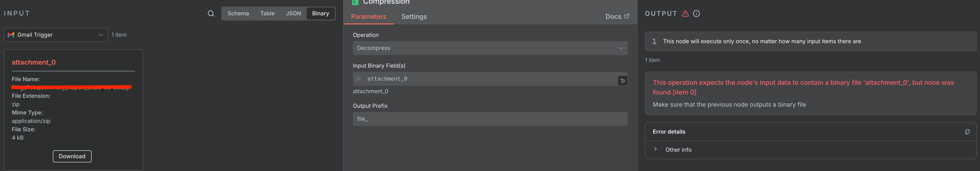
Task: Click the output info circle icon
Action: [x=696, y=14]
